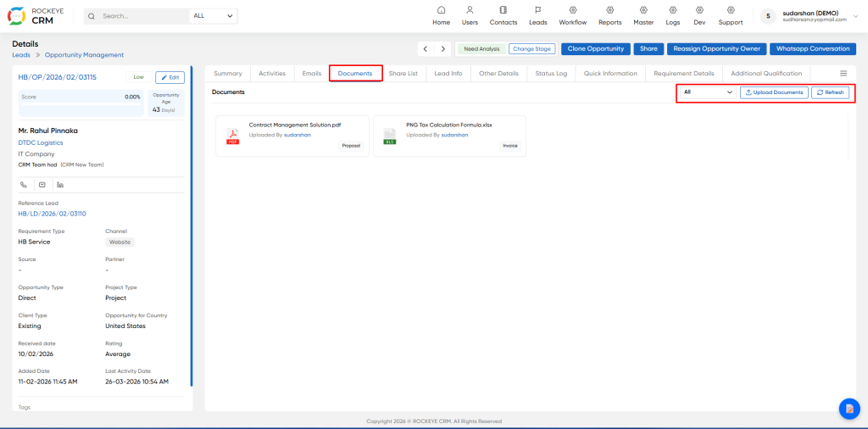868x429 pixels.
Task: Open the ALL search scope dropdown
Action: (213, 16)
